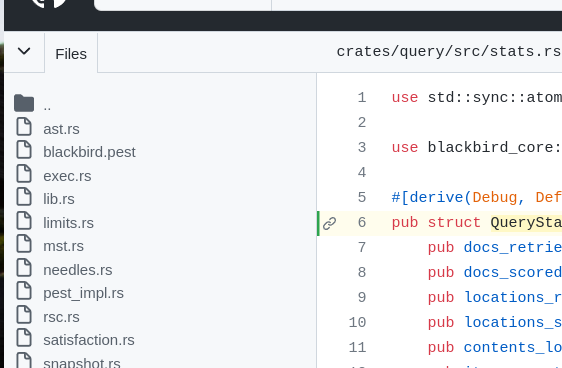Click 'use std::sync::atom' on line 1

[x=476, y=97]
